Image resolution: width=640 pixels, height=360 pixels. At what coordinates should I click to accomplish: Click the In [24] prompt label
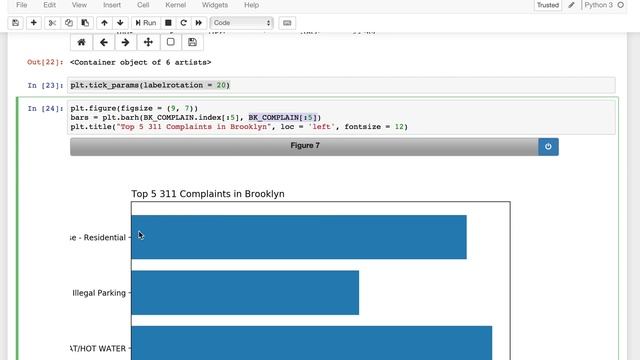(x=46, y=109)
